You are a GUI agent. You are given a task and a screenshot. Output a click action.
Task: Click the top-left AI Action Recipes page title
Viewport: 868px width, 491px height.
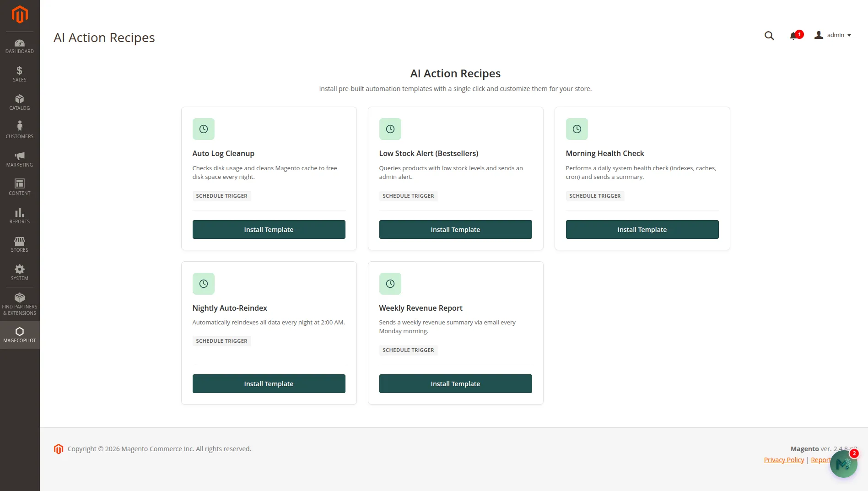(104, 38)
